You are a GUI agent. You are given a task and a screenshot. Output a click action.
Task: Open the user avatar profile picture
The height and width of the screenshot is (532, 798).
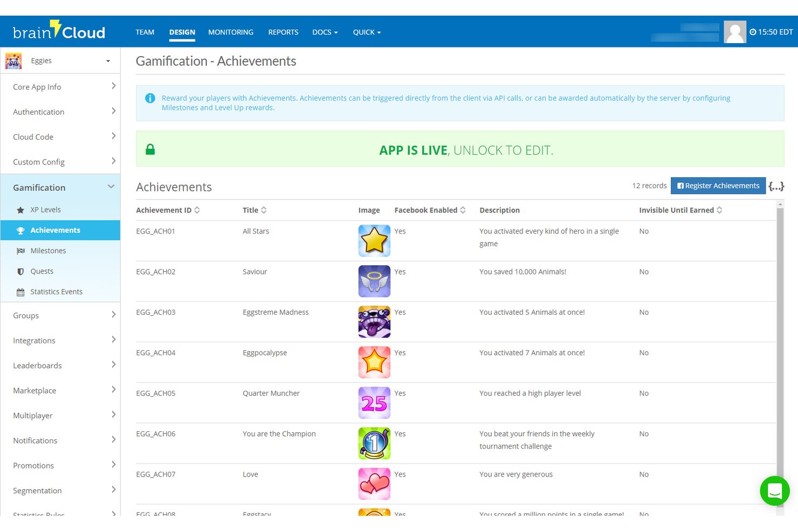(734, 32)
